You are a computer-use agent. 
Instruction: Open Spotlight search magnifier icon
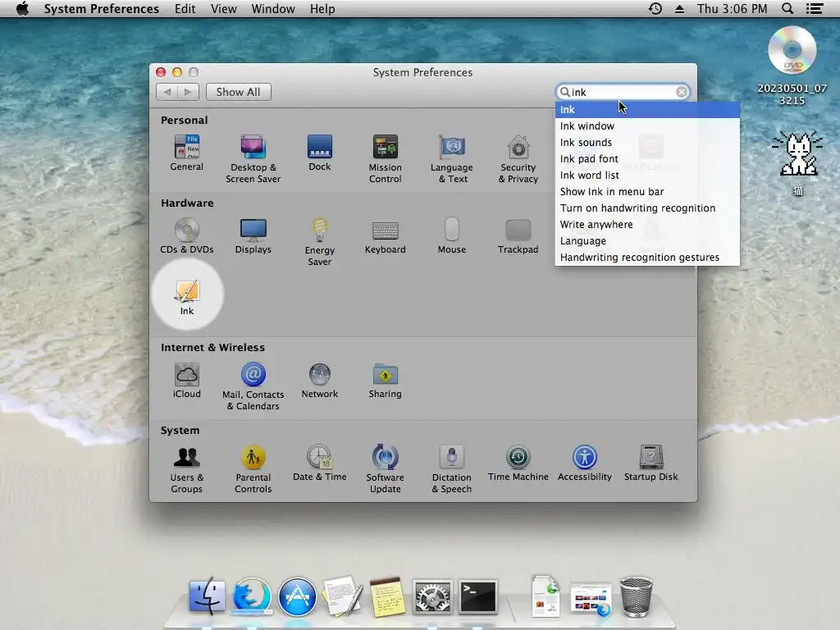tap(787, 8)
